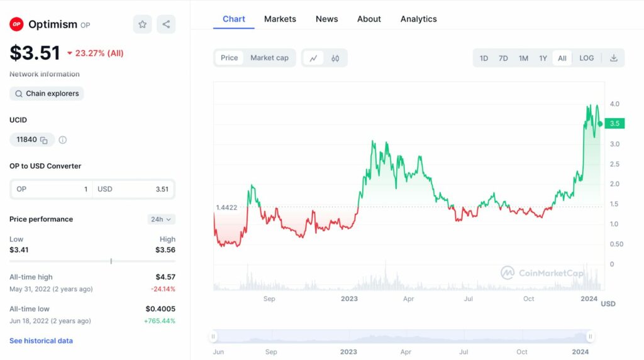This screenshot has height=360, width=644.
Task: Click the -24.14% all-time high change
Action: pos(163,289)
